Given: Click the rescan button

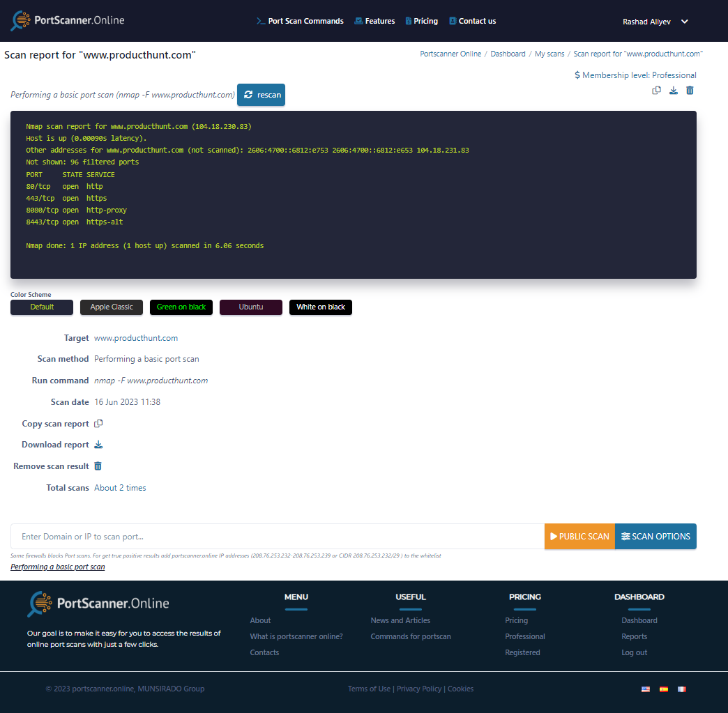Looking at the screenshot, I should tap(261, 95).
